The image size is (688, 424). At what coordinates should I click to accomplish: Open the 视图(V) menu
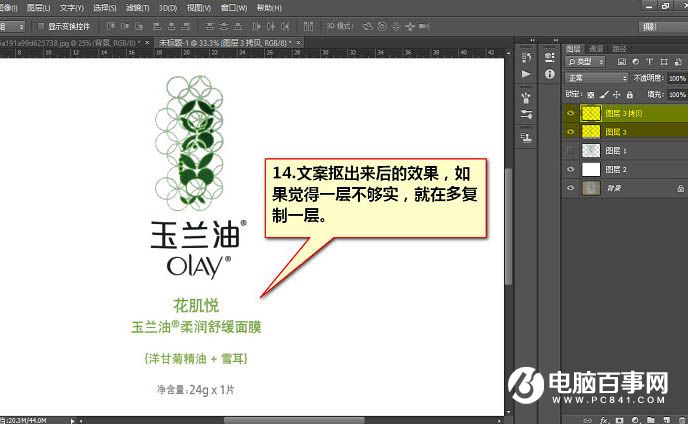tap(199, 8)
